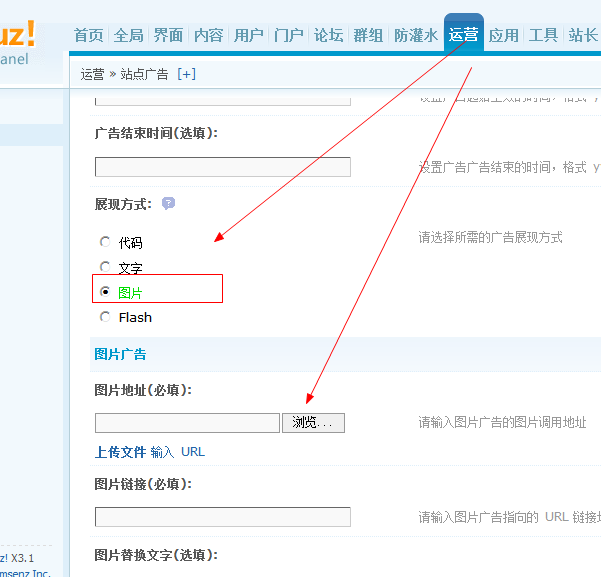Select the 代码 radio button
This screenshot has width=601, height=577.
(x=105, y=242)
